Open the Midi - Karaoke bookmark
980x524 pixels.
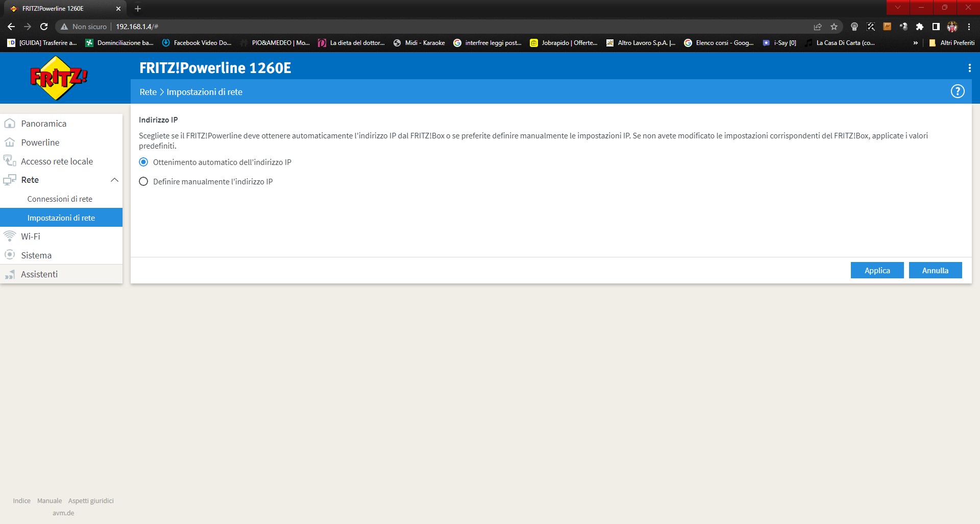coord(420,43)
